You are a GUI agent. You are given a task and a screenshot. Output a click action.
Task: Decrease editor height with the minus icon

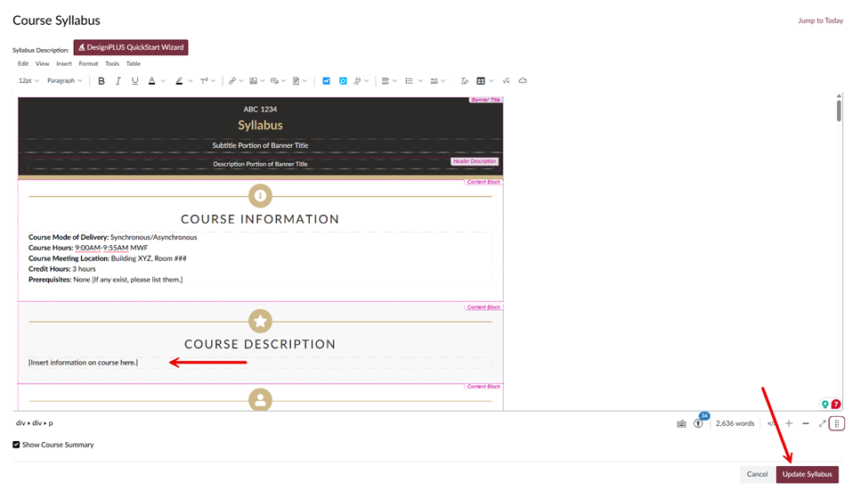(806, 423)
